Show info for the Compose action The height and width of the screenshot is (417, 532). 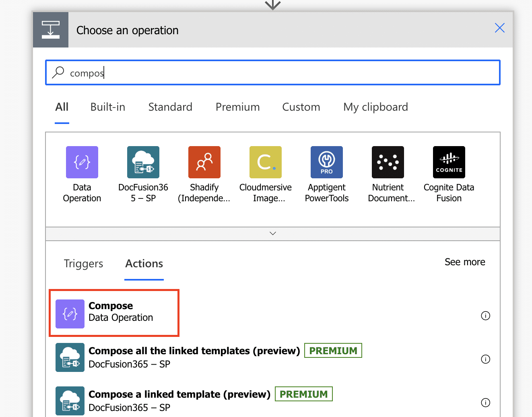(486, 316)
